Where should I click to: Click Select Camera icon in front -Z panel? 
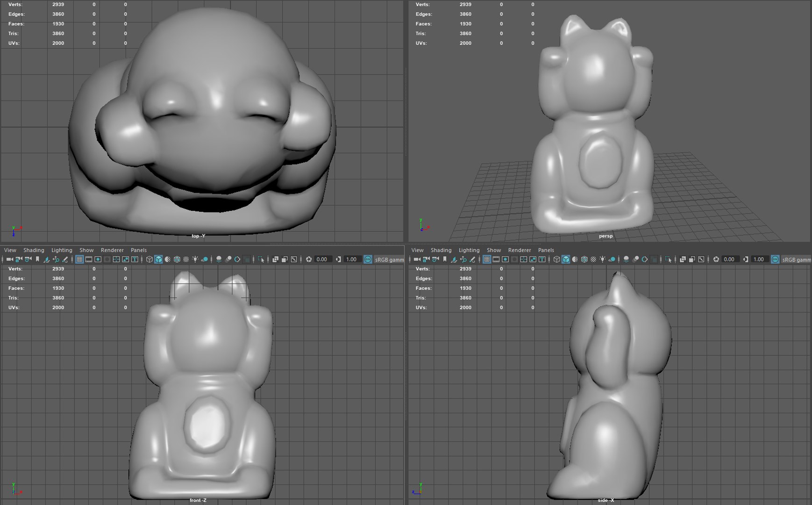point(9,260)
